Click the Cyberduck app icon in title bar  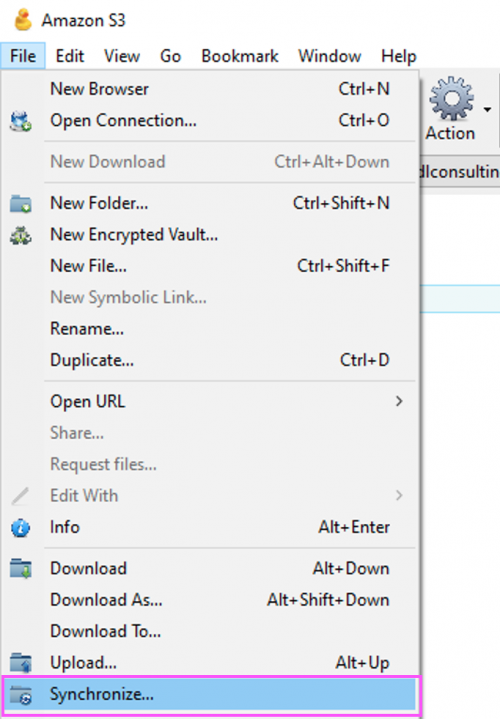tap(22, 20)
